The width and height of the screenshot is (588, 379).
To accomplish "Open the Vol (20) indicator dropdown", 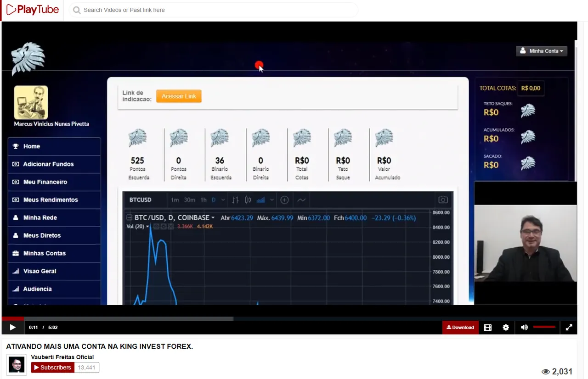I will click(147, 227).
